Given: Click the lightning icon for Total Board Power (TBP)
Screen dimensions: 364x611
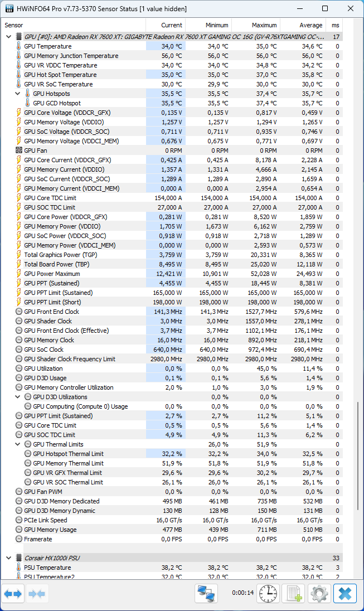Looking at the screenshot, I should [18, 264].
